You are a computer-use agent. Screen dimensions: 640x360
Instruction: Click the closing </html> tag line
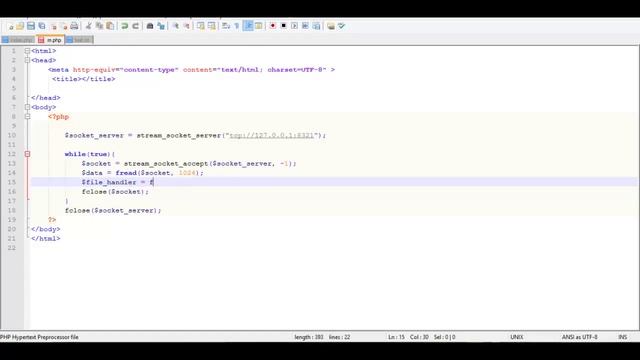[x=46, y=239]
